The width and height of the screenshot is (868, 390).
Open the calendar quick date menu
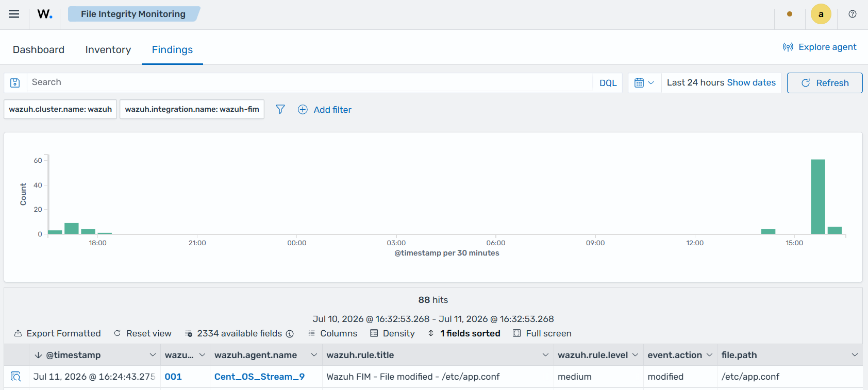[x=644, y=82]
